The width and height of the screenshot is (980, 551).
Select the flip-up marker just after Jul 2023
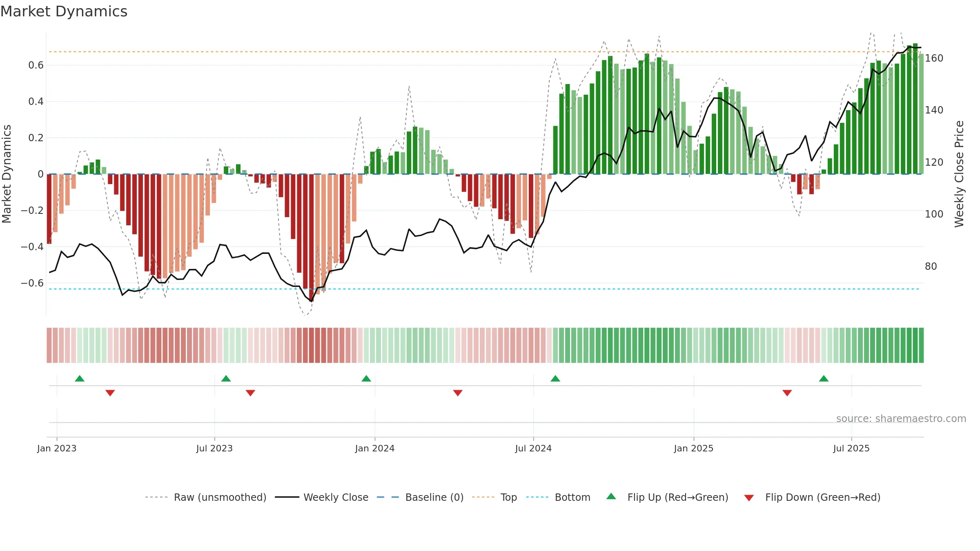click(x=226, y=378)
